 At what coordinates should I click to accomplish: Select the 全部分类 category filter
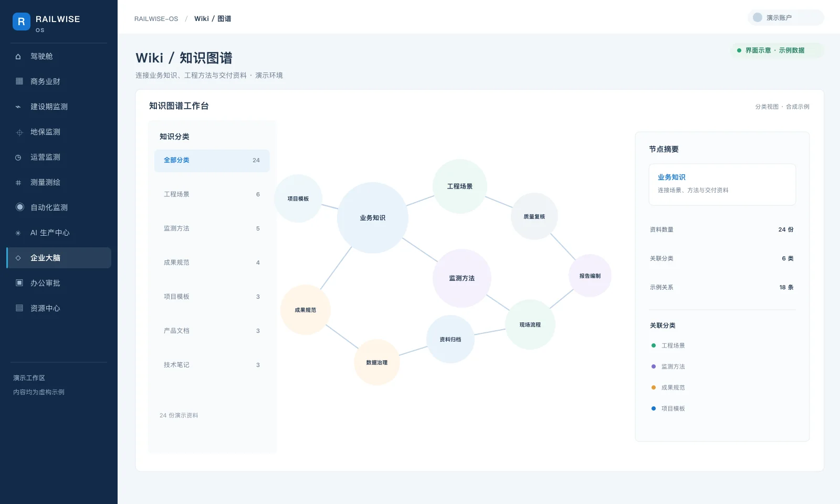212,161
